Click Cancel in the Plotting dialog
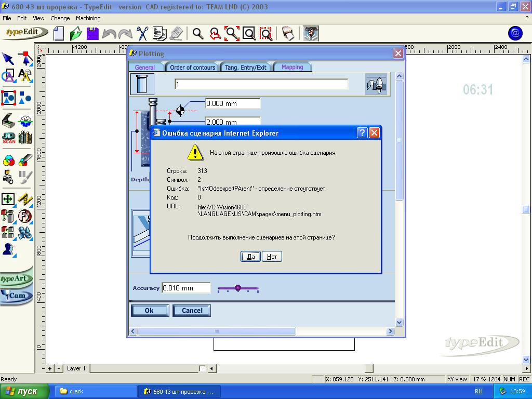Image resolution: width=532 pixels, height=399 pixels. (x=192, y=310)
